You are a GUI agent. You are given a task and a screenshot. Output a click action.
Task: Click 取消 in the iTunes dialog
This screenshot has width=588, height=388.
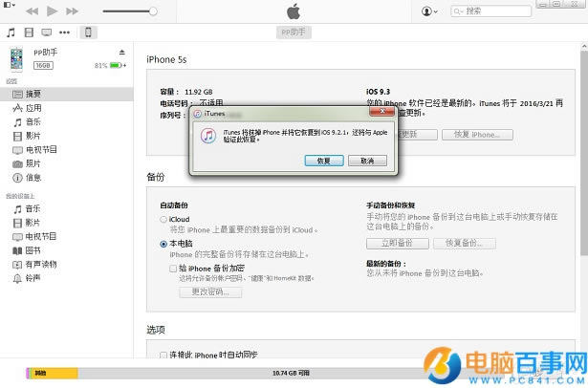[367, 161]
